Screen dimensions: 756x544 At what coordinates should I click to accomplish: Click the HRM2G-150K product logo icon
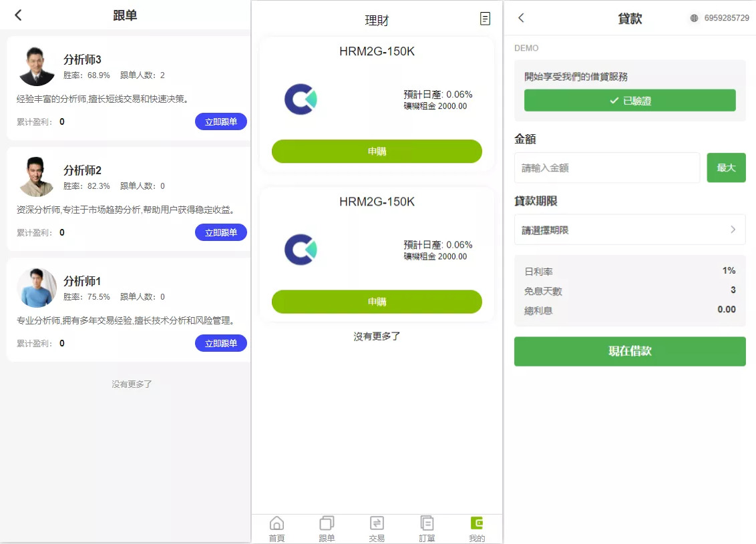pos(301,99)
